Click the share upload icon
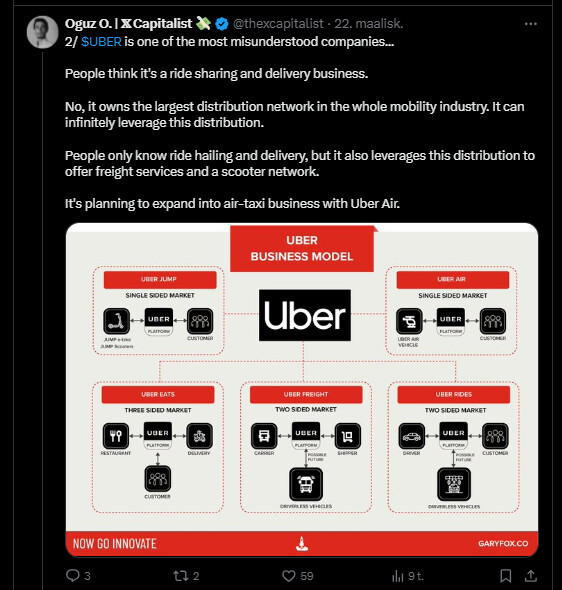The image size is (562, 590). click(x=530, y=576)
